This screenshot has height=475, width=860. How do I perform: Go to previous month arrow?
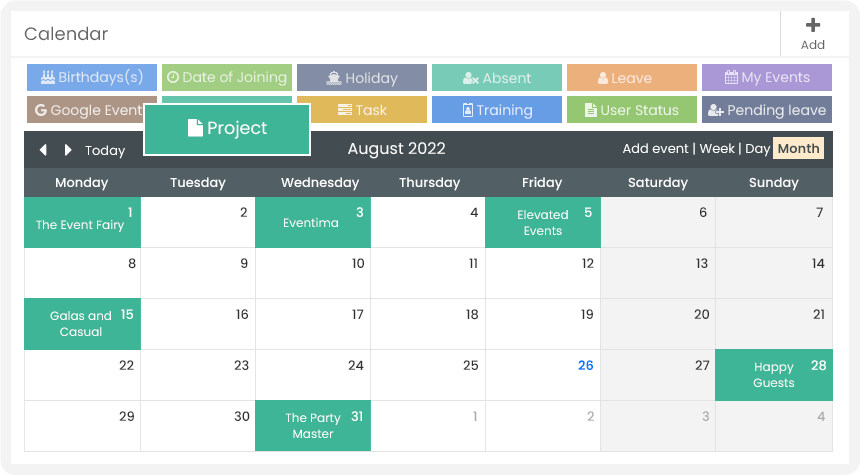tap(43, 150)
